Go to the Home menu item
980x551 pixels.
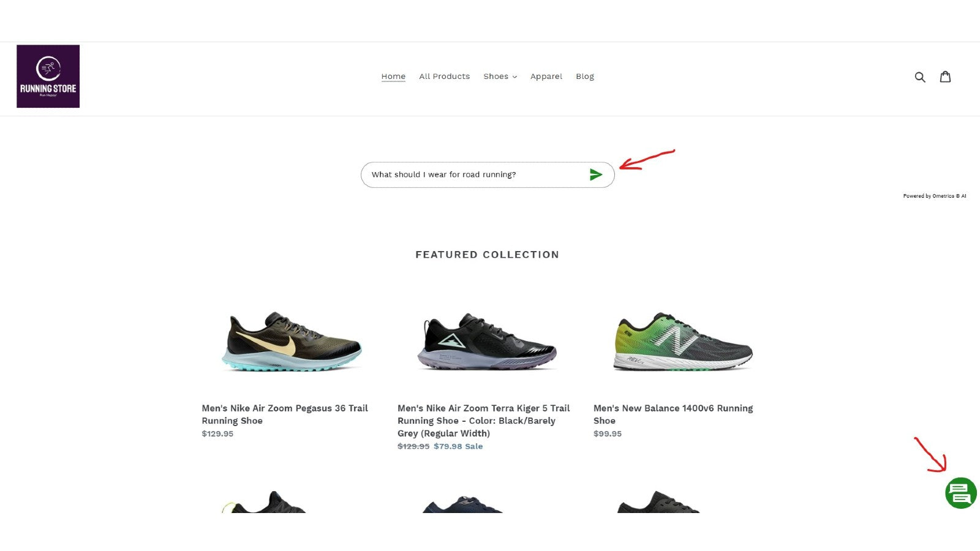click(x=393, y=77)
